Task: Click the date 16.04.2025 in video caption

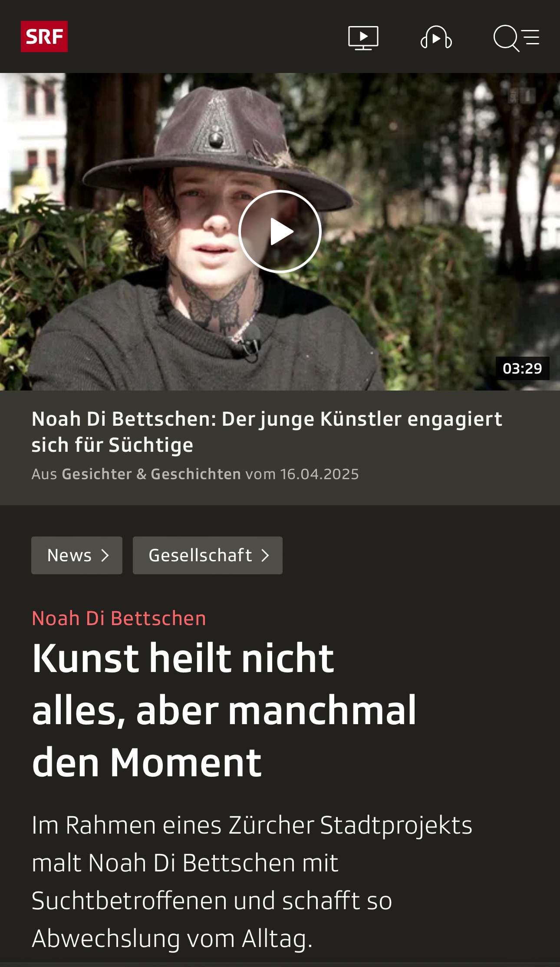Action: (x=320, y=474)
